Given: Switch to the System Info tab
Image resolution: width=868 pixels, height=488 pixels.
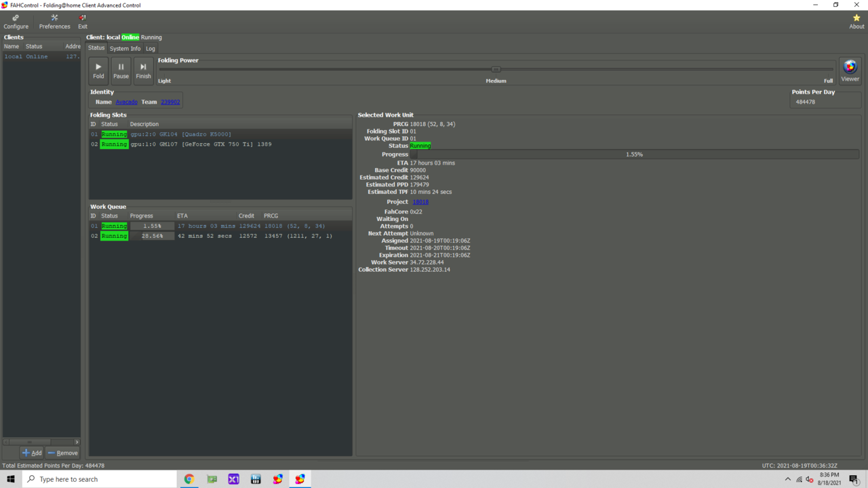Looking at the screenshot, I should pos(125,49).
